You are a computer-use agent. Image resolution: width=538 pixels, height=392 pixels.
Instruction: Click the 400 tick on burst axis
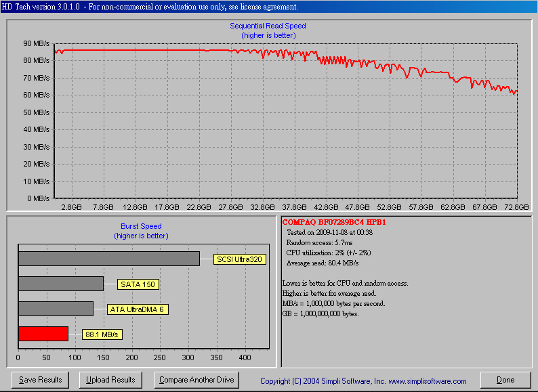coord(245,357)
